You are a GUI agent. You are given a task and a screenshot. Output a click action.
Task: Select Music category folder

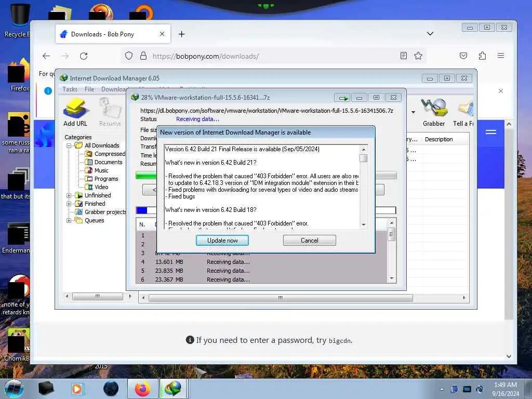97,170
